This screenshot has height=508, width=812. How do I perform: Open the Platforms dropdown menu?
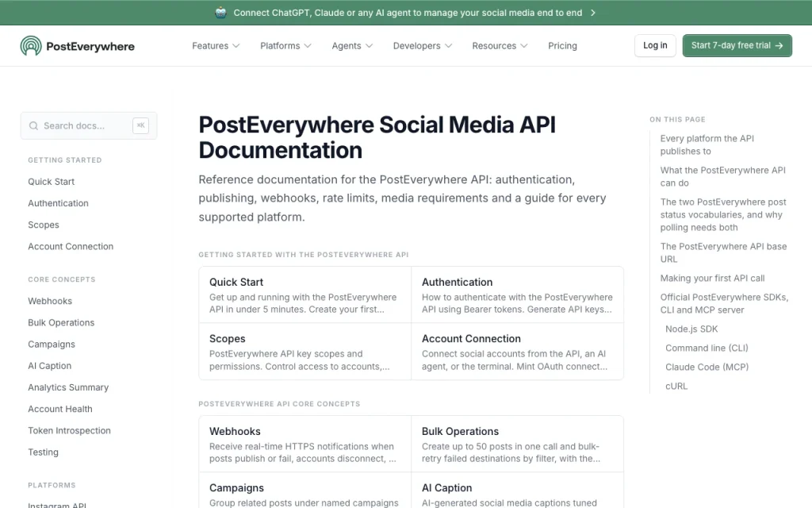tap(285, 45)
